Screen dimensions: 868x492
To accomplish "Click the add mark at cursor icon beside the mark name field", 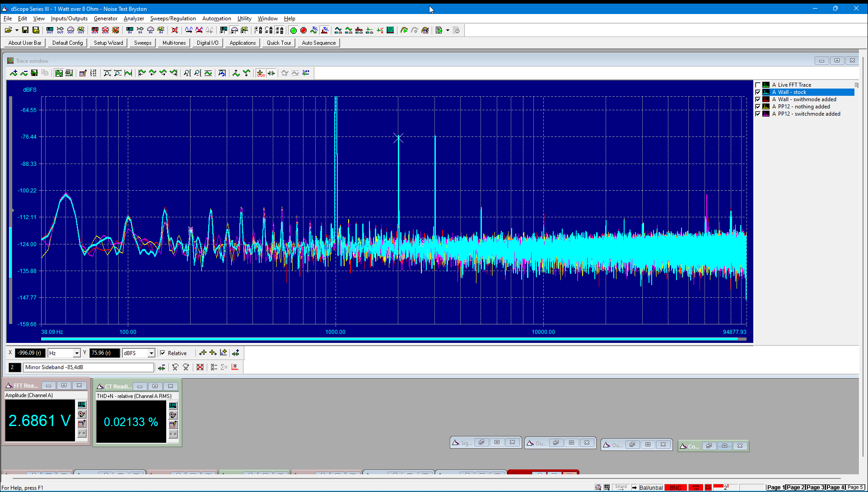I will coord(161,367).
